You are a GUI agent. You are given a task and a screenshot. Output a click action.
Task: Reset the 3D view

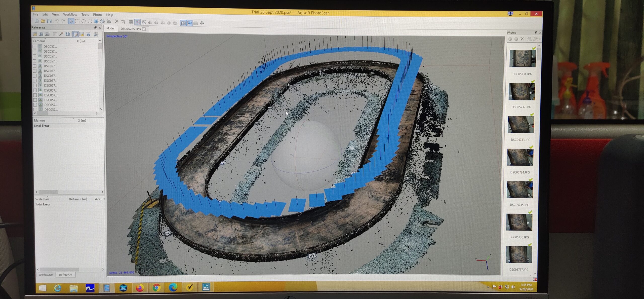pos(202,23)
